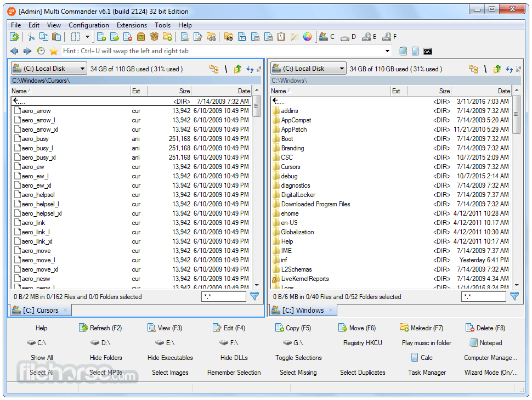Switch to network drive F from toolbar
The width and height of the screenshot is (532, 400).
pyautogui.click(x=389, y=37)
